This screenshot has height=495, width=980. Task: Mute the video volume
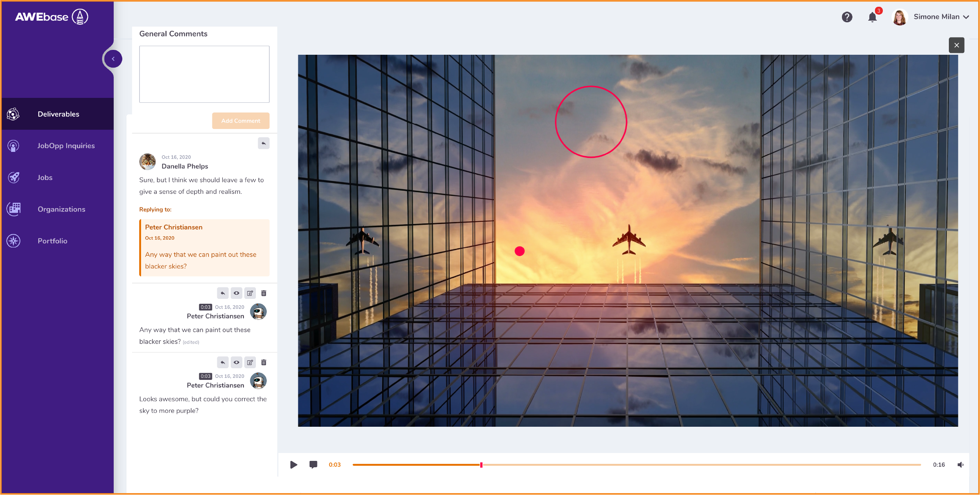[960, 465]
